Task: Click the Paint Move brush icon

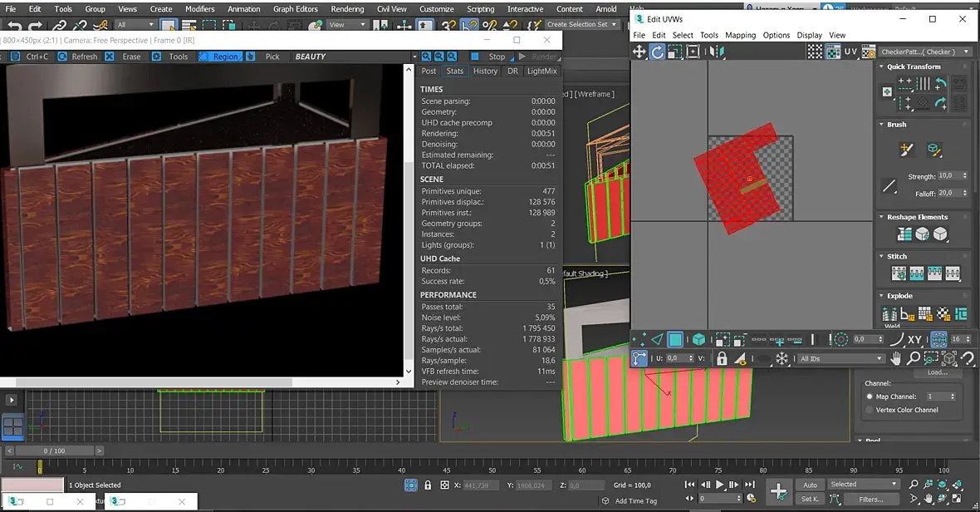Action: (907, 150)
